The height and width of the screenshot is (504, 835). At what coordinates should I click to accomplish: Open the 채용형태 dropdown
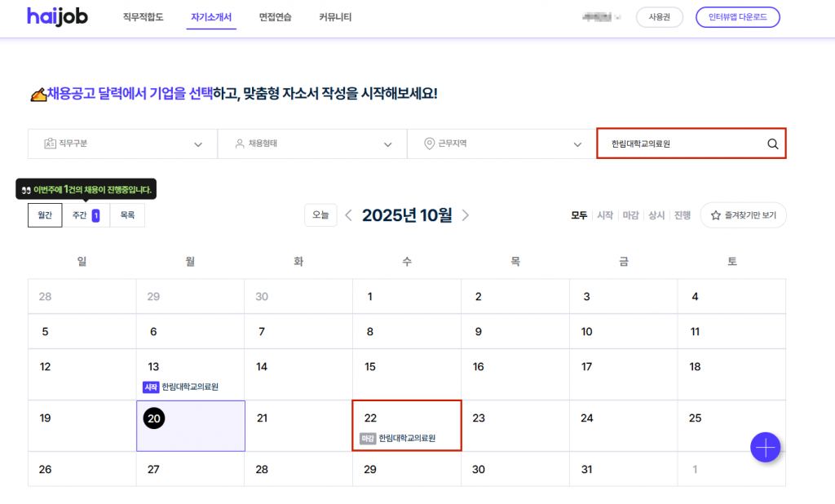(x=312, y=144)
